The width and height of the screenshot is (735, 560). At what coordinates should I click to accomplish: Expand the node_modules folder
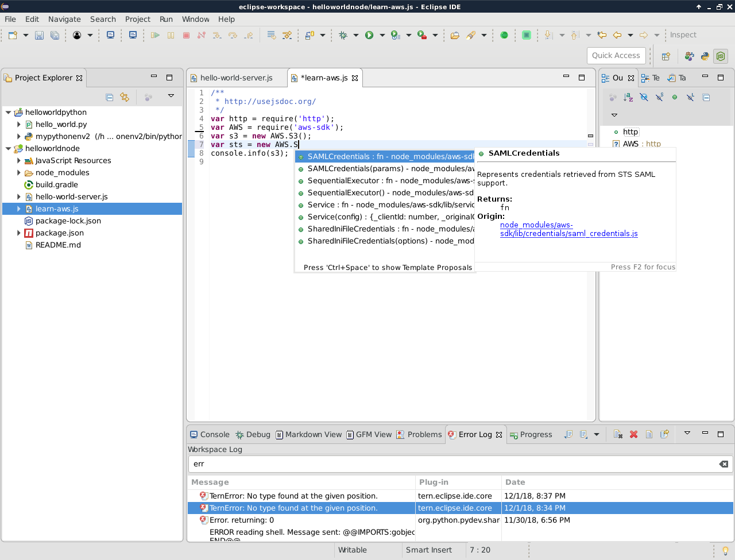coord(19,173)
